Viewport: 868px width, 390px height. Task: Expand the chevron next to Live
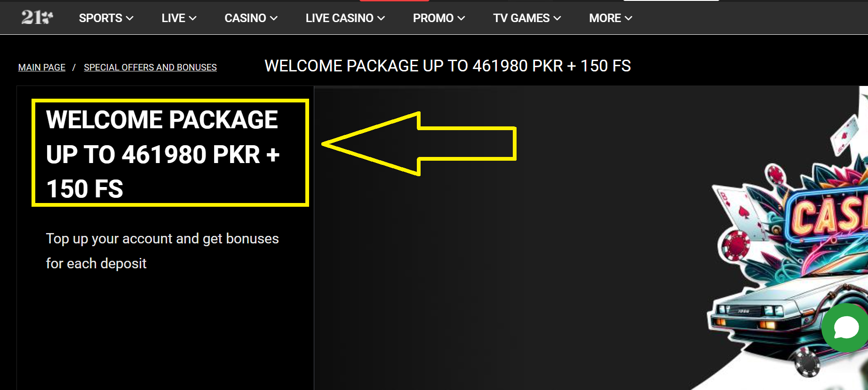coord(192,18)
